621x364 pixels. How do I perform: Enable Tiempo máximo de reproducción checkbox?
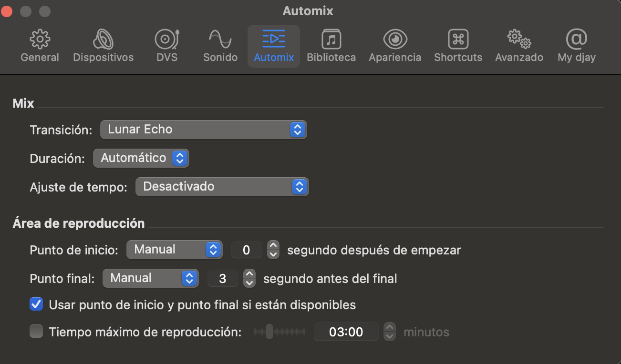click(x=36, y=332)
